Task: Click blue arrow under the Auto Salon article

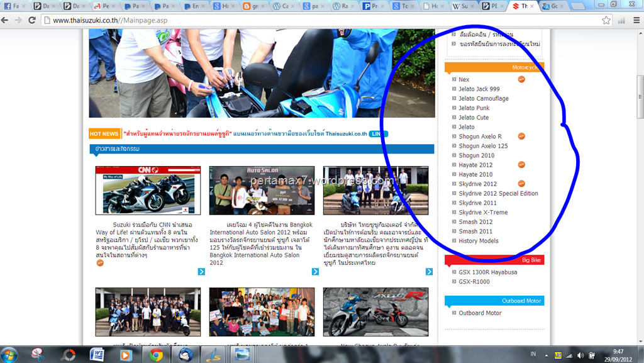Action: [315, 272]
